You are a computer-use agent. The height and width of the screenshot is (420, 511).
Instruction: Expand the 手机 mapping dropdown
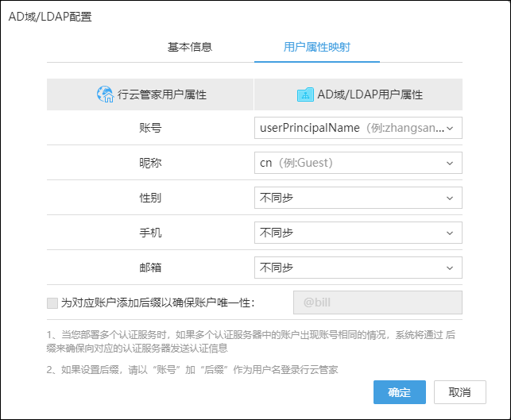(358, 233)
